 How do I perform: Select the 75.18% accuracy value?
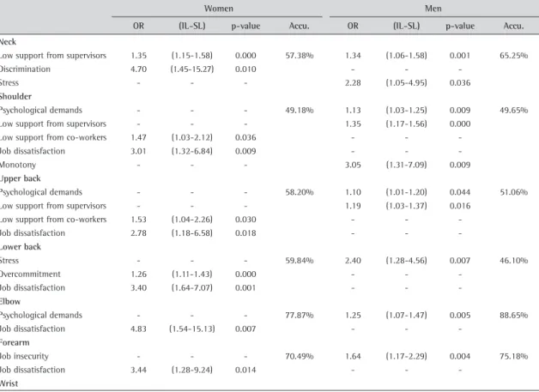tap(513, 356)
